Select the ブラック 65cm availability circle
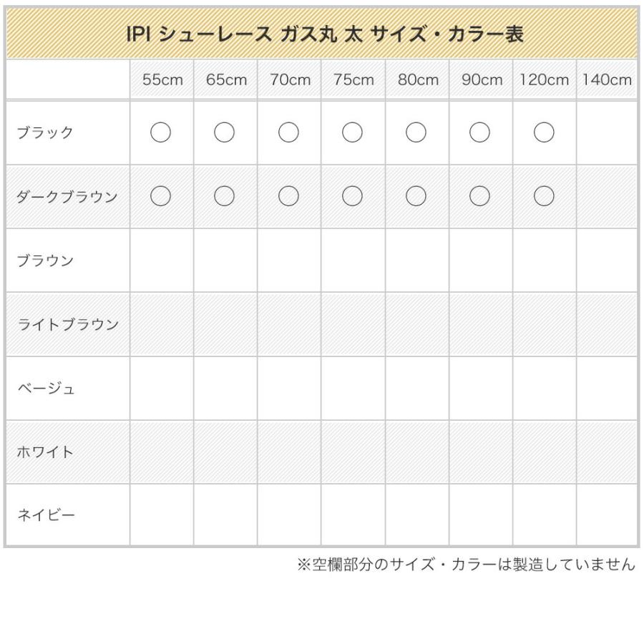This screenshot has height=644, width=644. (x=225, y=132)
